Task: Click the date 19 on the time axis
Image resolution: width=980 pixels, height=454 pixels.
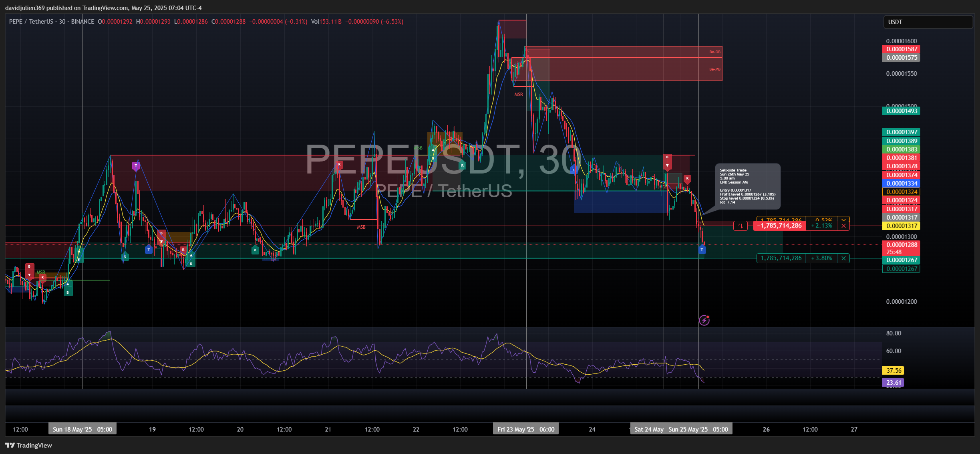Action: [152, 430]
